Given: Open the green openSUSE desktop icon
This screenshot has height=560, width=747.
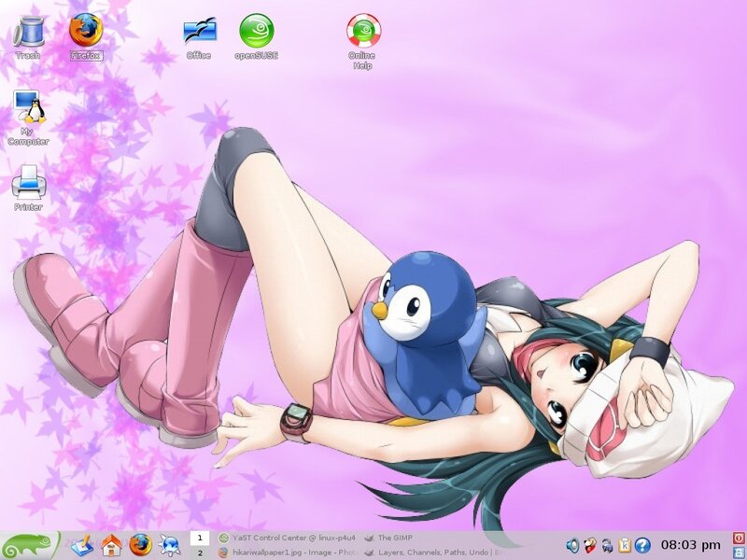Looking at the screenshot, I should click(256, 37).
